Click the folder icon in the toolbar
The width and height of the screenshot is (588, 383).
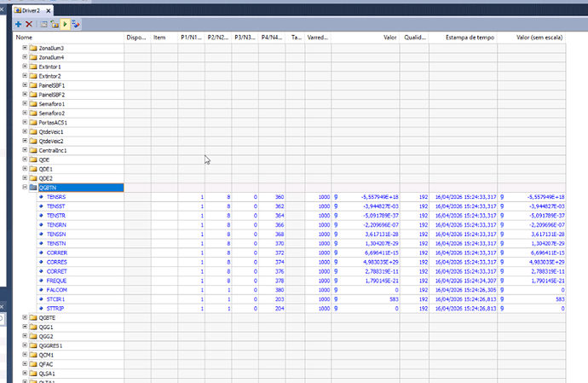55,25
